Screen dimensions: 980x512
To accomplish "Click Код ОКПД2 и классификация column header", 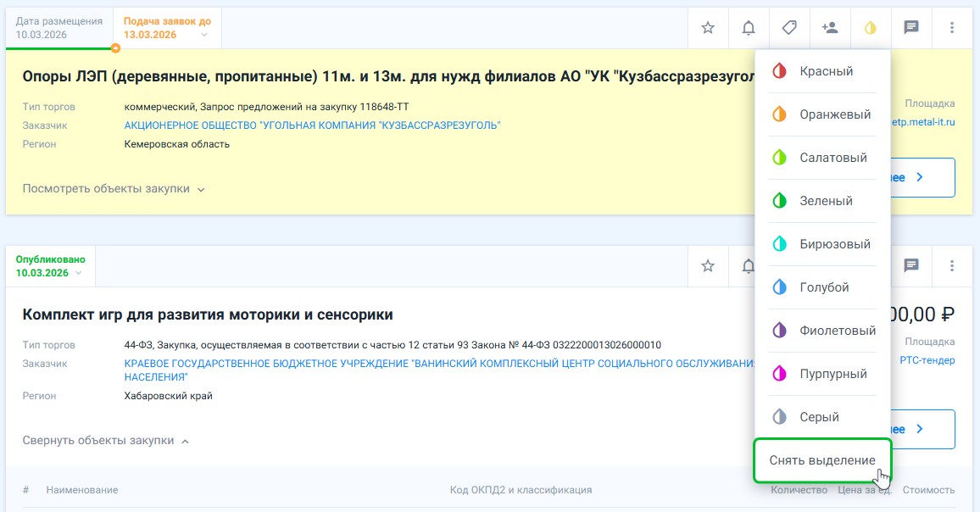I will click(521, 490).
